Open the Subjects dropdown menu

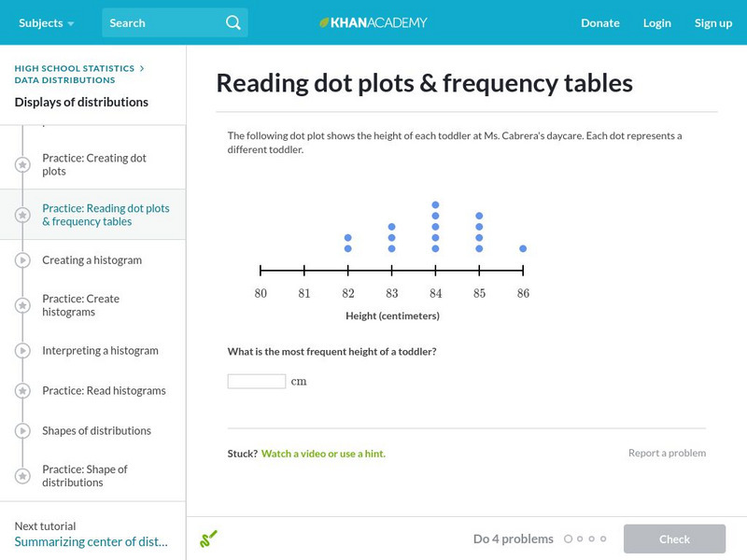(47, 22)
